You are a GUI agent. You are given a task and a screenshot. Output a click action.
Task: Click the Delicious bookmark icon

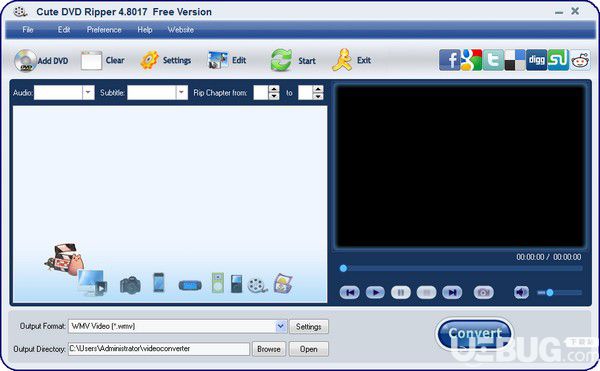click(515, 60)
